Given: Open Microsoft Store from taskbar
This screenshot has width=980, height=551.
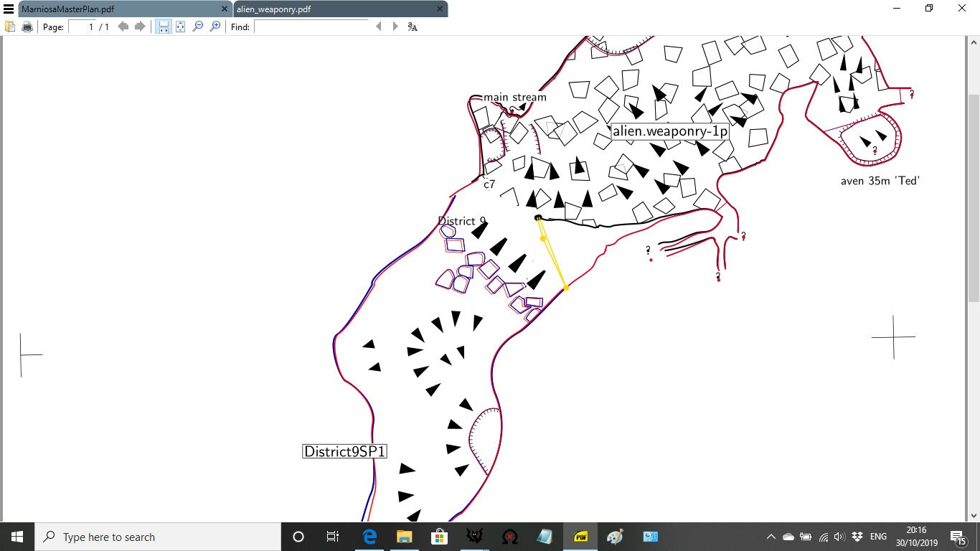Looking at the screenshot, I should click(439, 537).
